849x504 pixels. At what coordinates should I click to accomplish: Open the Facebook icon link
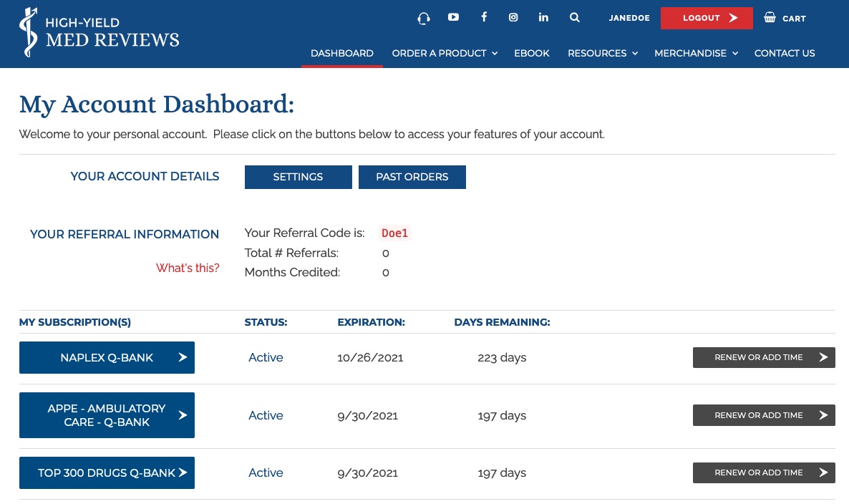[484, 17]
